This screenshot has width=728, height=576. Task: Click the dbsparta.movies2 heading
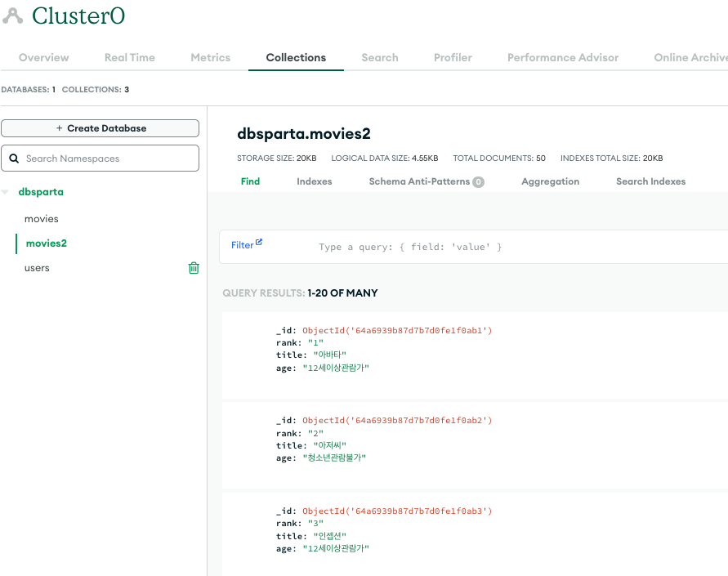[x=304, y=134]
